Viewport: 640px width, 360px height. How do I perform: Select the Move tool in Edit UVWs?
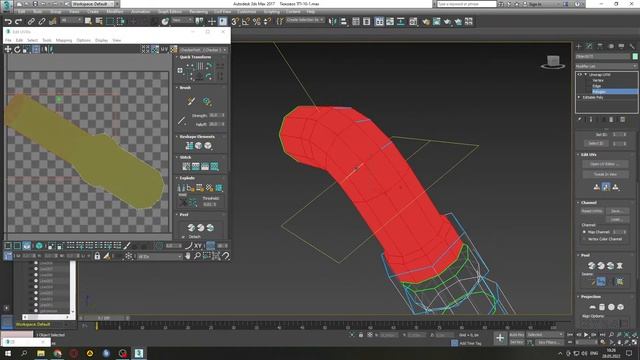pos(8,49)
